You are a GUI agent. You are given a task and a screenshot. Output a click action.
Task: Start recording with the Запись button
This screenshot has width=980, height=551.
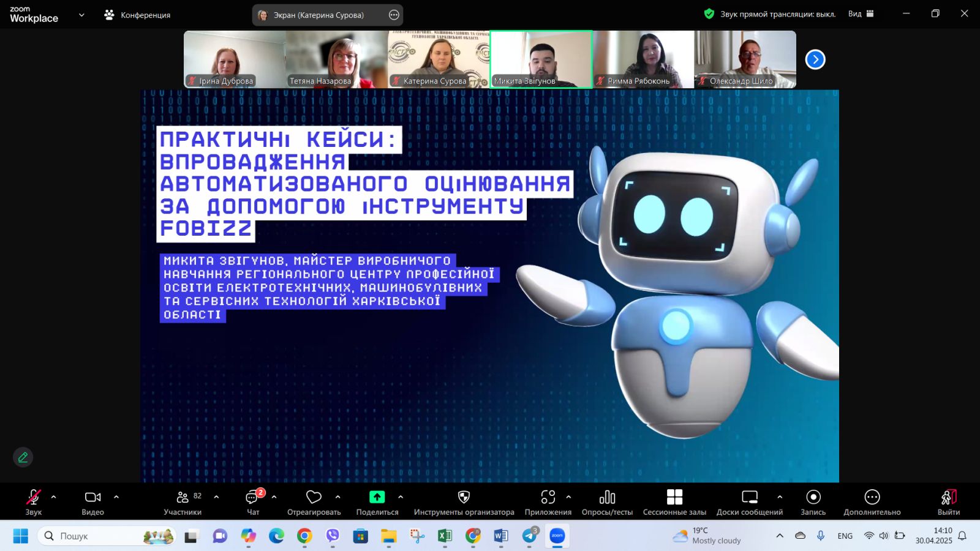813,502
